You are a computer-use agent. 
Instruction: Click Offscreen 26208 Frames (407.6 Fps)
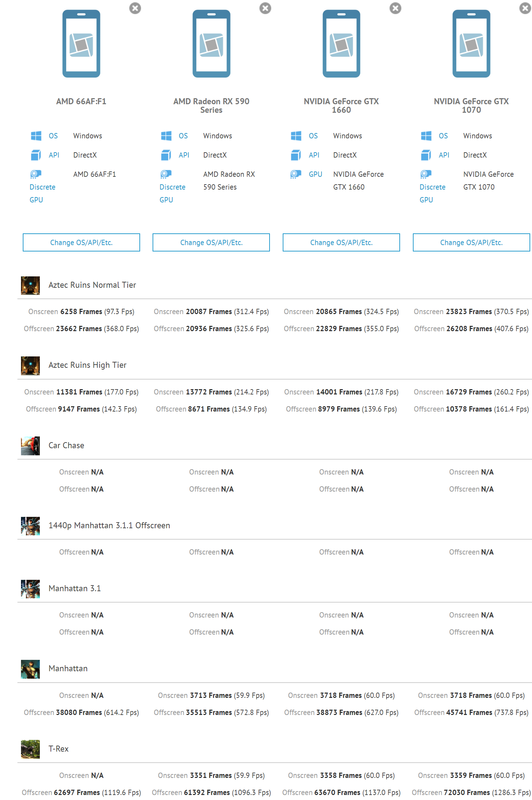click(x=472, y=329)
